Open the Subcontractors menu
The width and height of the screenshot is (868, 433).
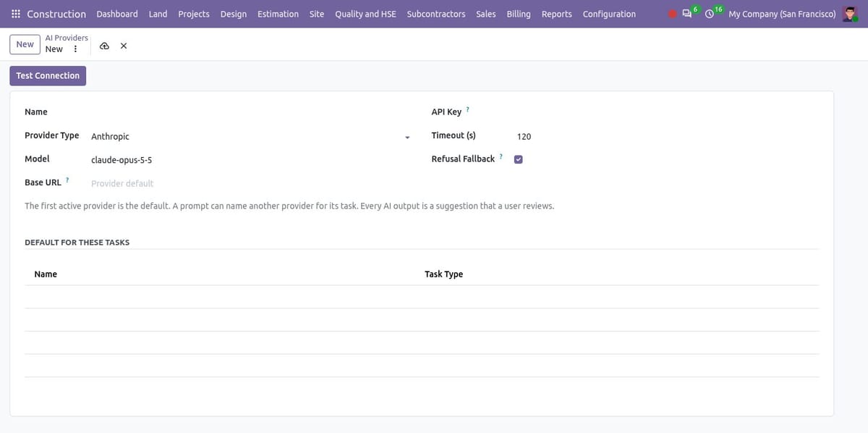(x=436, y=14)
